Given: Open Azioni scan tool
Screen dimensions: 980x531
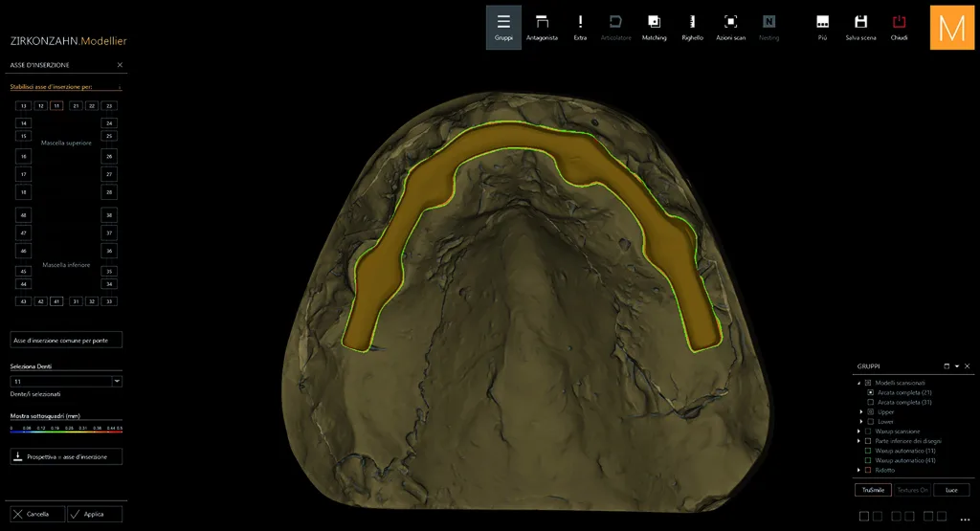Looking at the screenshot, I should (x=730, y=28).
